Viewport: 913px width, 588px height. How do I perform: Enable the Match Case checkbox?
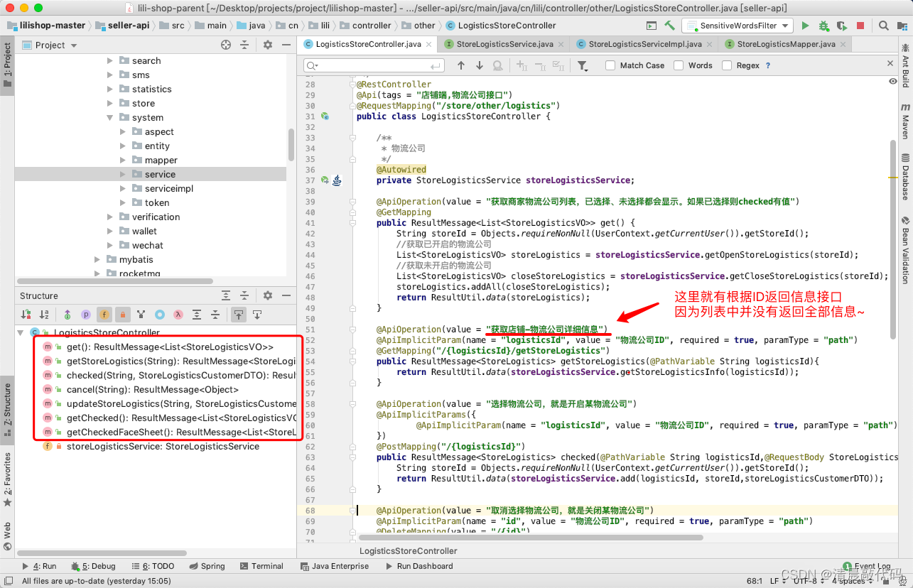point(610,65)
